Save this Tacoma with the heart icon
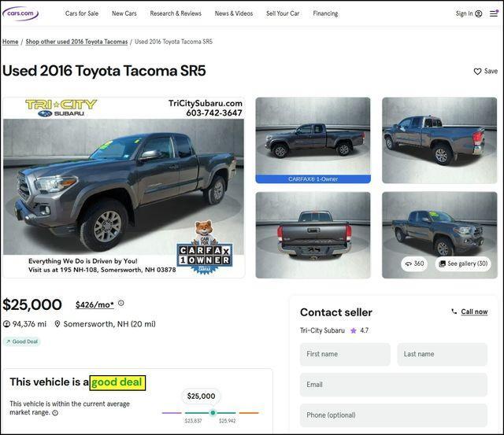Image resolution: width=504 pixels, height=435 pixels. tap(478, 72)
